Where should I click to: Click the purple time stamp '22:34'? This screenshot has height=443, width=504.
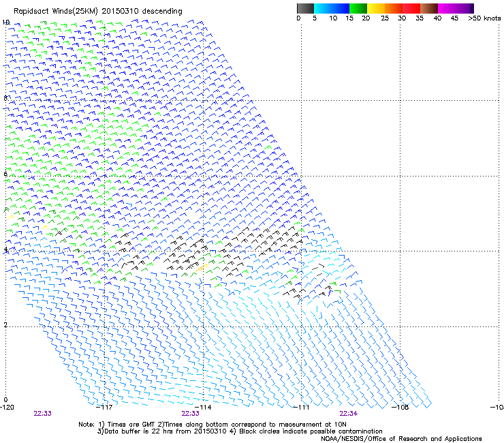pos(349,414)
